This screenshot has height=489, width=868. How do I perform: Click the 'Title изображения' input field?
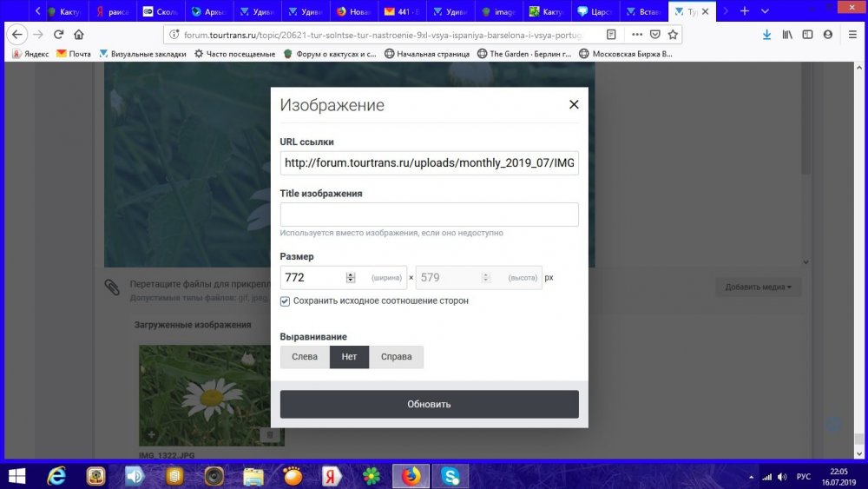tap(429, 215)
